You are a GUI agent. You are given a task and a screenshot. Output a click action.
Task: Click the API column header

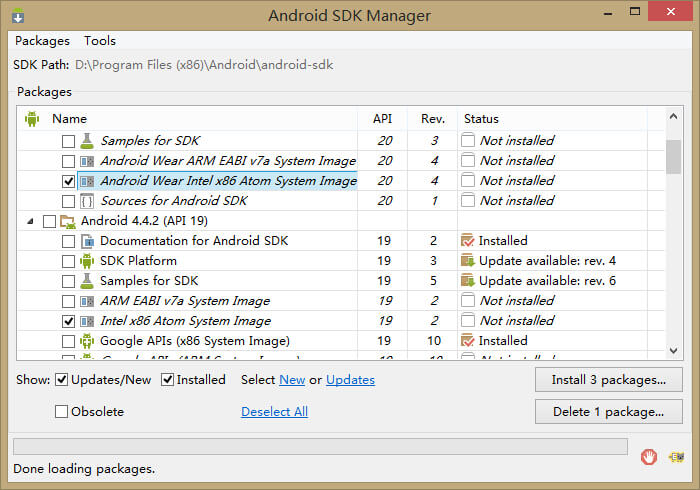click(x=383, y=119)
